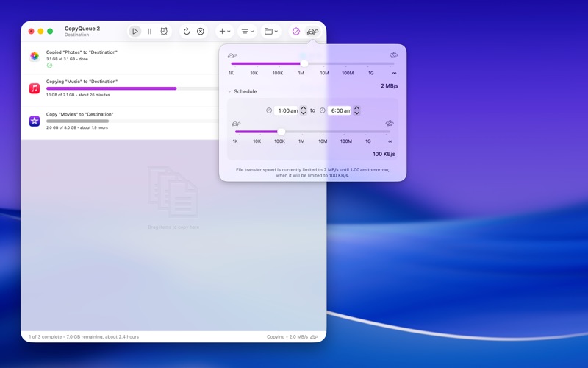Click the 6:00 am end time field
588x368 pixels.
pyautogui.click(x=340, y=110)
